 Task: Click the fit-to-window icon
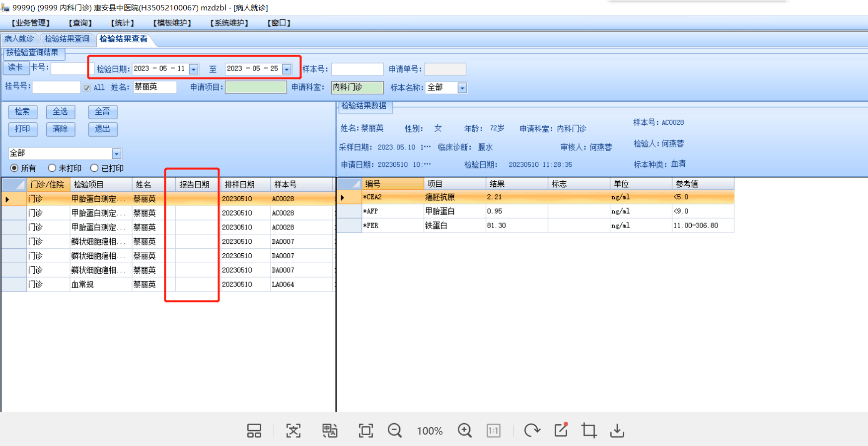tap(366, 431)
